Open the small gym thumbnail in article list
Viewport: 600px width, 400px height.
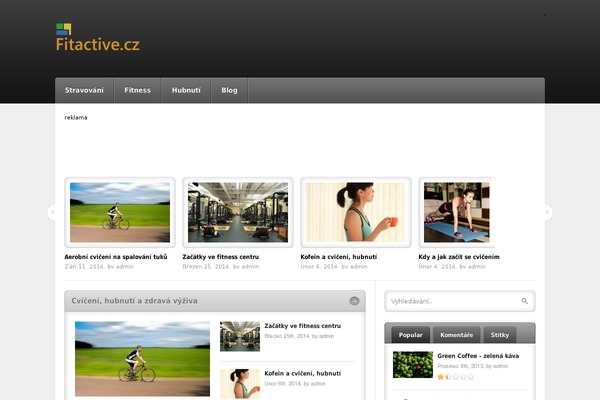click(x=240, y=336)
